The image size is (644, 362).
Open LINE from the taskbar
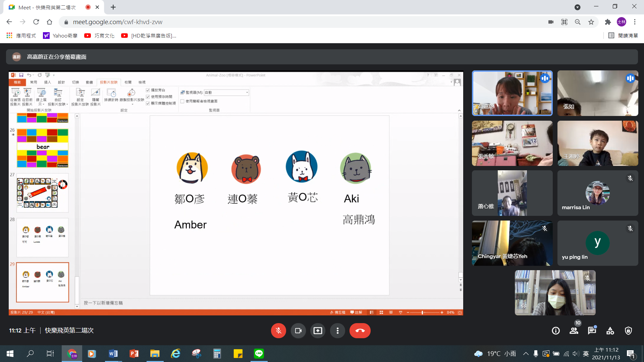click(x=259, y=354)
